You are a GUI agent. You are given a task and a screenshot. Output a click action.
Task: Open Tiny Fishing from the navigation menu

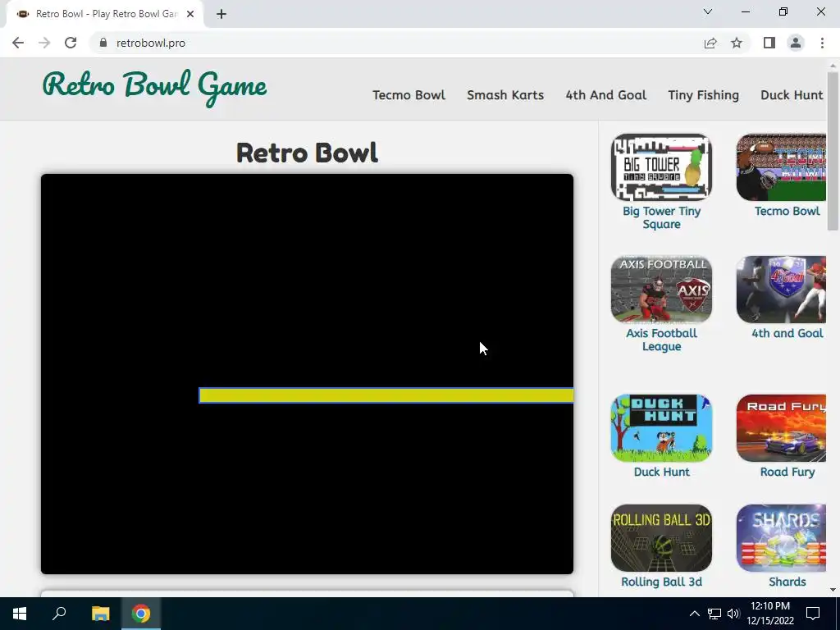tap(703, 95)
